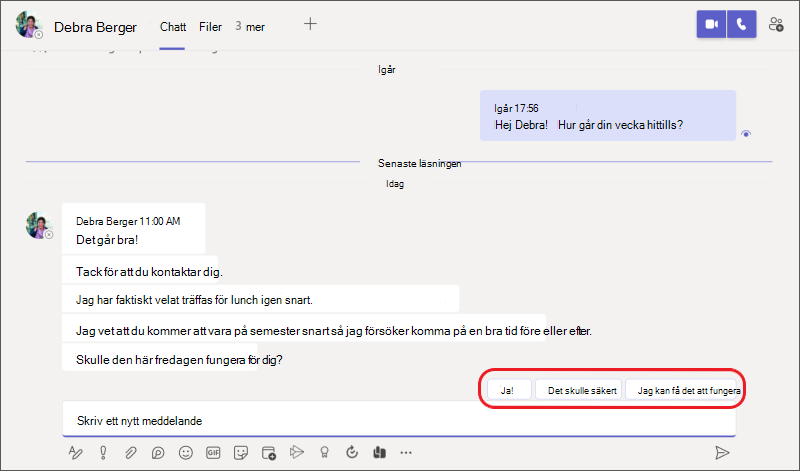Start a video call with Debra
Screen dimensions: 800x471
coord(712,26)
